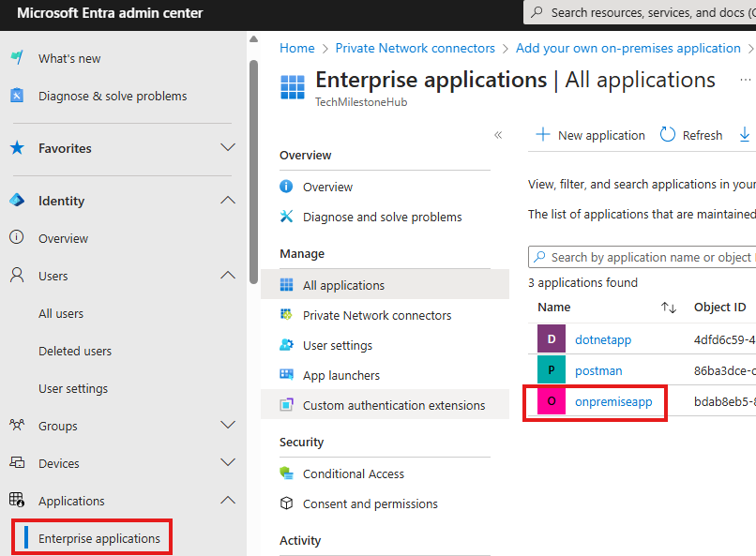The width and height of the screenshot is (756, 556).
Task: Go to Home breadcrumb link
Action: [x=297, y=48]
